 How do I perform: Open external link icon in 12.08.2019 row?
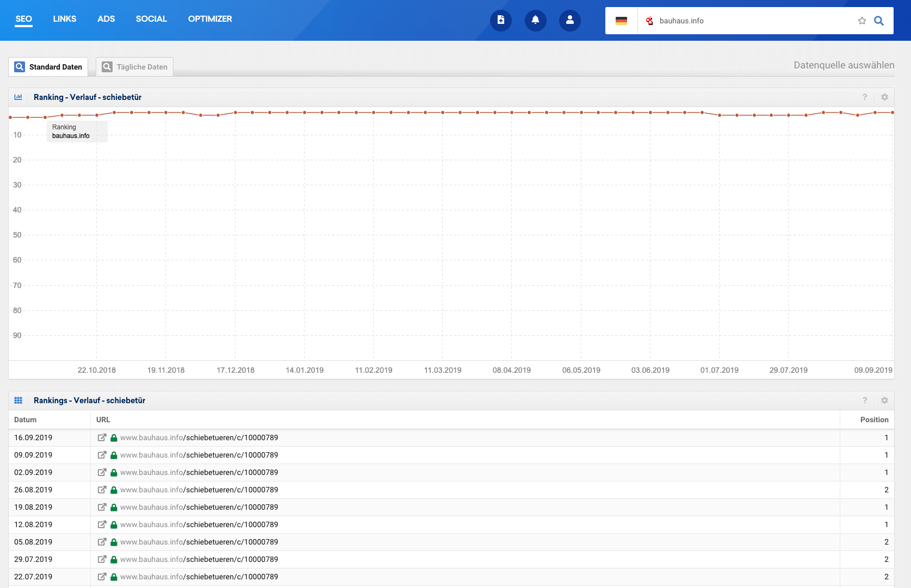pyautogui.click(x=102, y=524)
